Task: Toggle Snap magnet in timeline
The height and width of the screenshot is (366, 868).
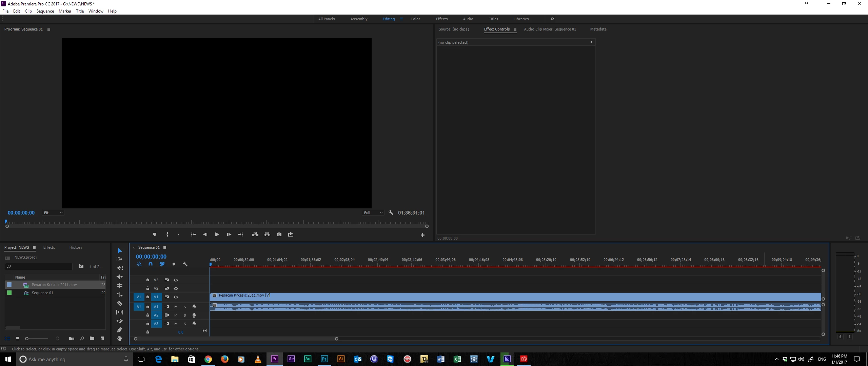Action: pyautogui.click(x=151, y=264)
